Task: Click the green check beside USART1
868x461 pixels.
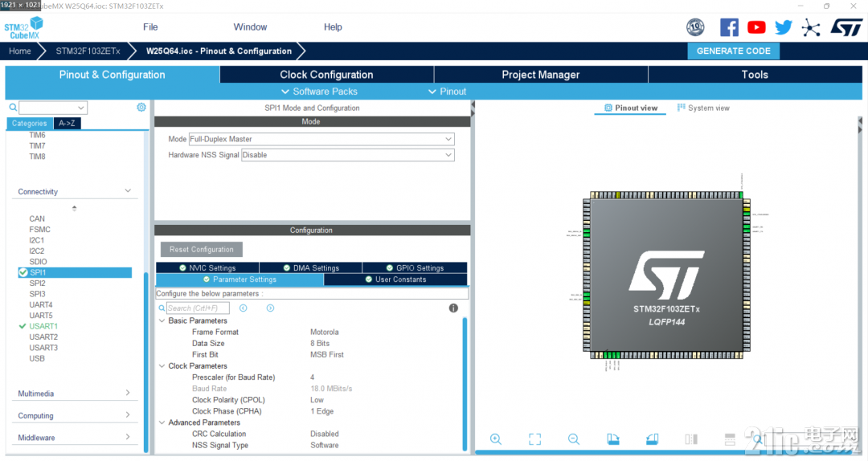Action: pos(23,326)
